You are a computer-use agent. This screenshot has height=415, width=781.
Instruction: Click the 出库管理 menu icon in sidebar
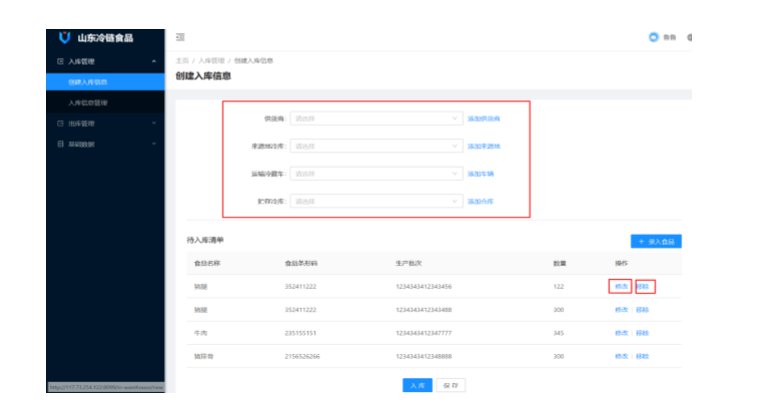(60, 124)
